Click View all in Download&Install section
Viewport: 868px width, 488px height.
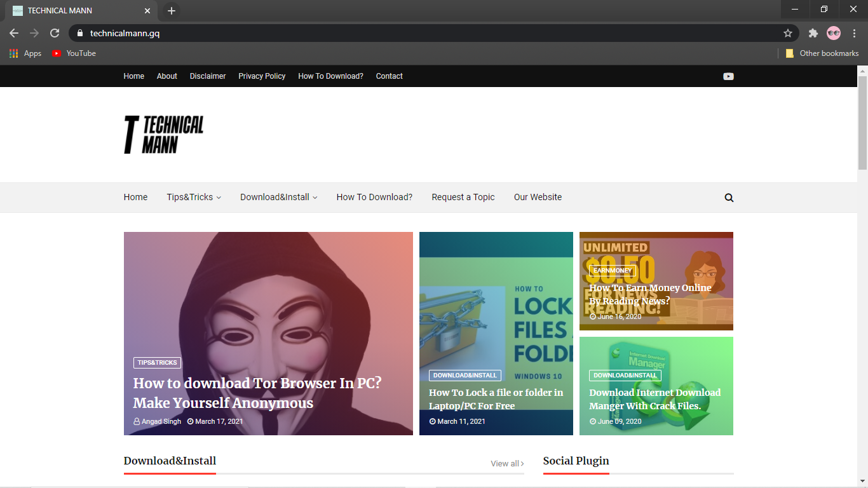tap(507, 464)
